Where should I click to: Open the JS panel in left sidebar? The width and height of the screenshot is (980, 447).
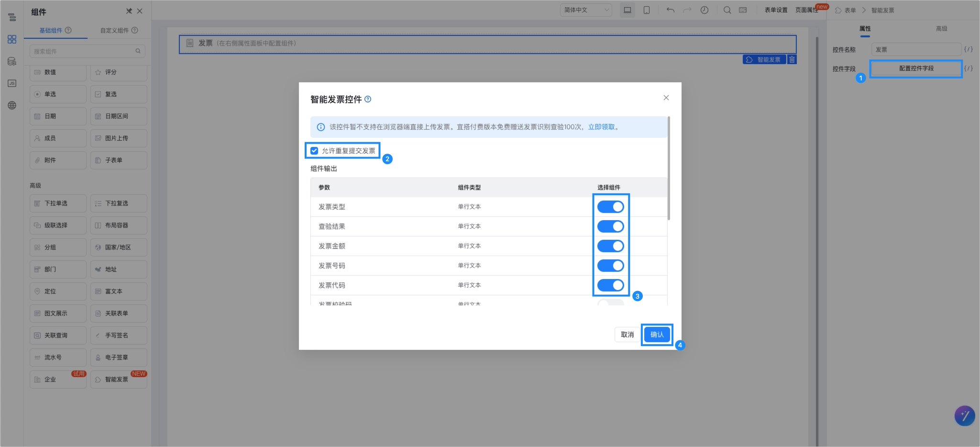(x=12, y=83)
